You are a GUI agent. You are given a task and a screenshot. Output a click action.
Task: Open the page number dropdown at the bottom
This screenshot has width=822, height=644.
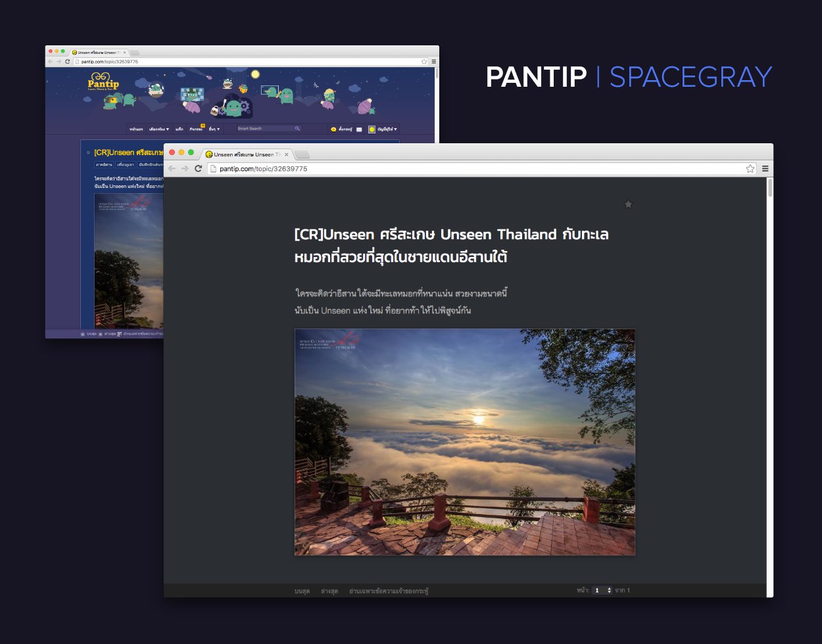pyautogui.click(x=602, y=590)
